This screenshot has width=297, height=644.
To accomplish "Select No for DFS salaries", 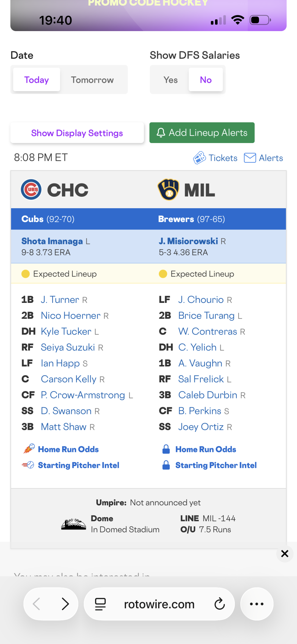I will (206, 80).
